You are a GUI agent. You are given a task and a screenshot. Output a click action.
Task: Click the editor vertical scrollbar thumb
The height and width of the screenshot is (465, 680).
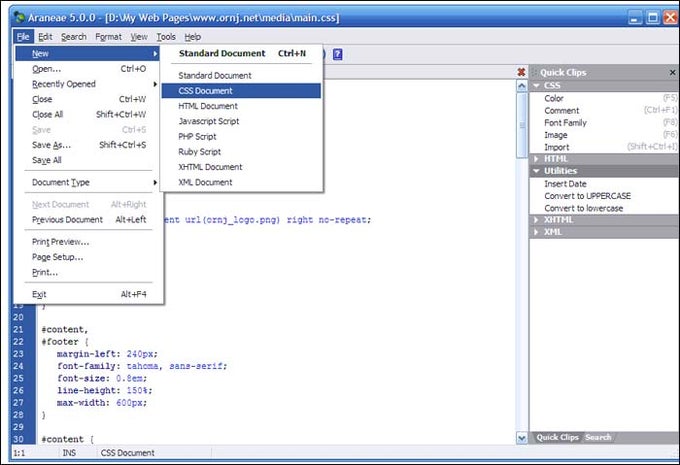(522, 125)
